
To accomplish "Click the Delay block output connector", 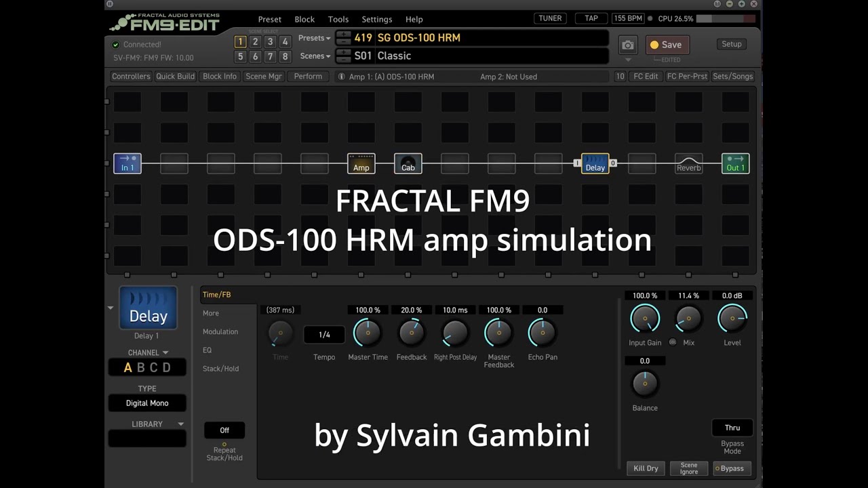I will coord(613,163).
